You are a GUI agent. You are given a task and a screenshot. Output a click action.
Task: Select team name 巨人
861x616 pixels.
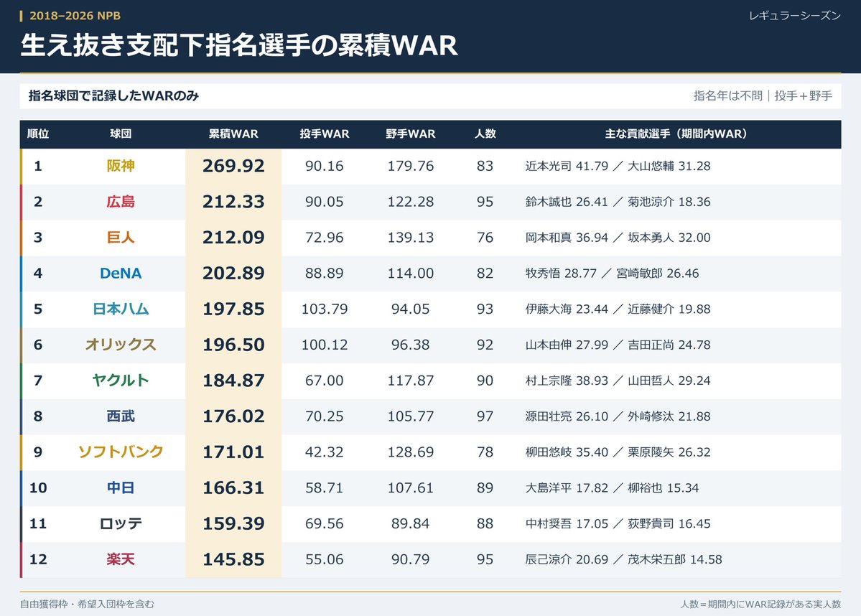(x=120, y=237)
